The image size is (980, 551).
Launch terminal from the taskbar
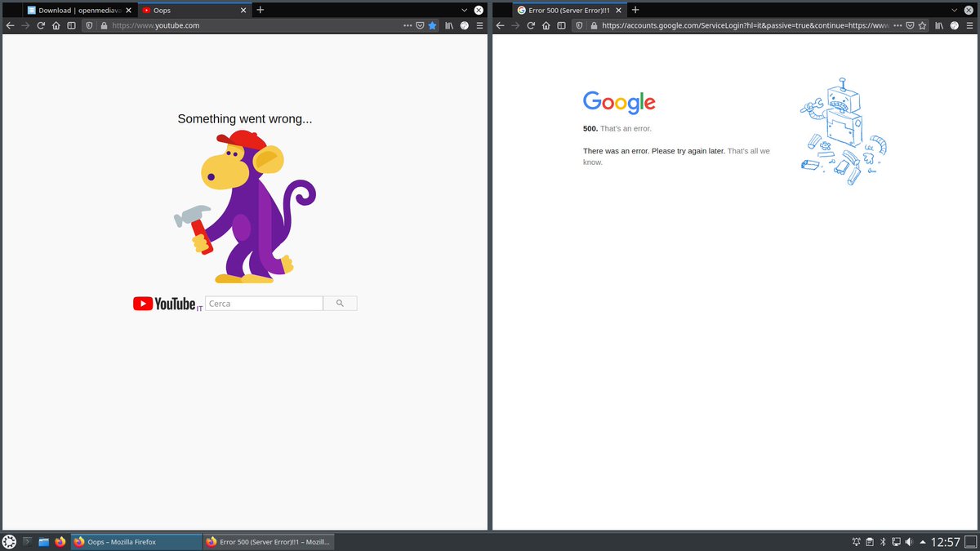point(27,541)
